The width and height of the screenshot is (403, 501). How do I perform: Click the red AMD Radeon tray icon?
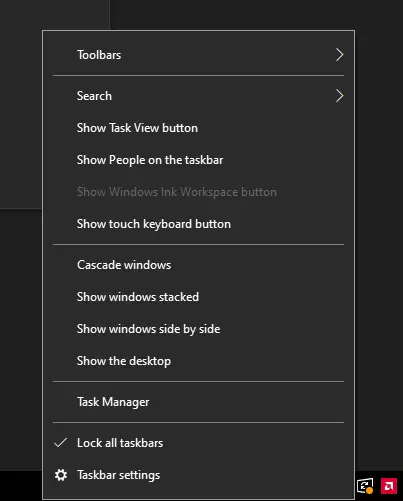coord(389,486)
